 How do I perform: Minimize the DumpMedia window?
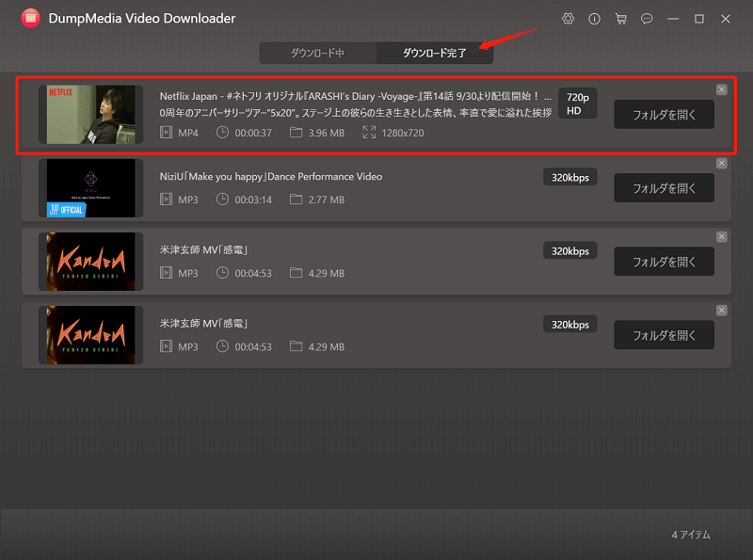pyautogui.click(x=673, y=19)
